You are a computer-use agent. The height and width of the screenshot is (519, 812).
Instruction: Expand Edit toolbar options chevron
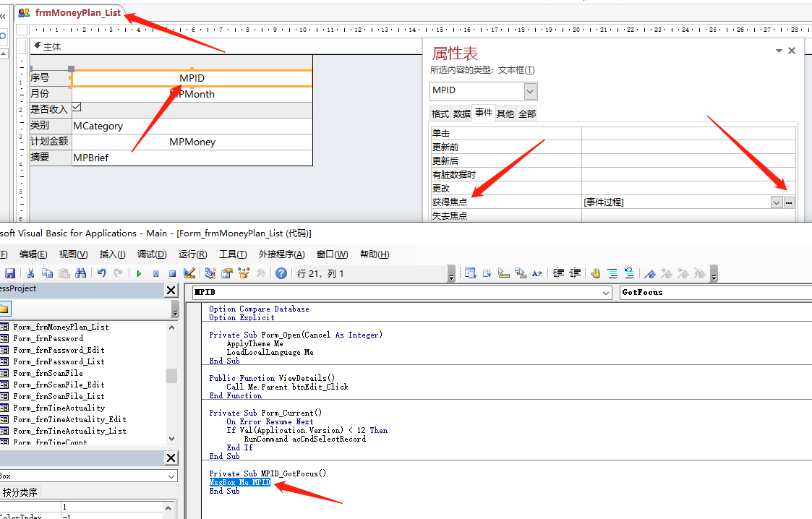coord(714,274)
